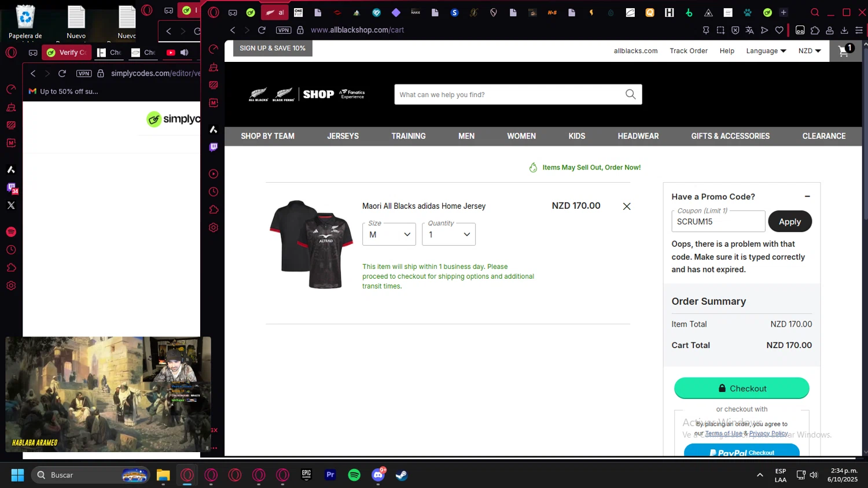Click SIGN UP & SAVE 10% banner
Image resolution: width=868 pixels, height=488 pixels.
[x=273, y=48]
